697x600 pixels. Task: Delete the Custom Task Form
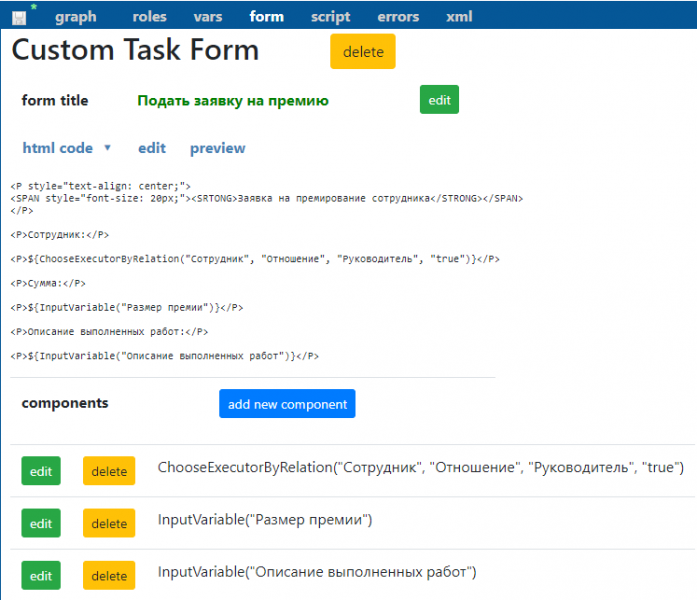(363, 52)
